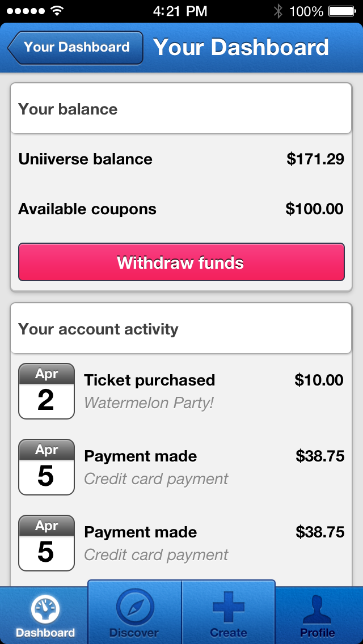Tap the Bluetooth status icon
Image resolution: width=363 pixels, height=644 pixels.
[x=278, y=11]
